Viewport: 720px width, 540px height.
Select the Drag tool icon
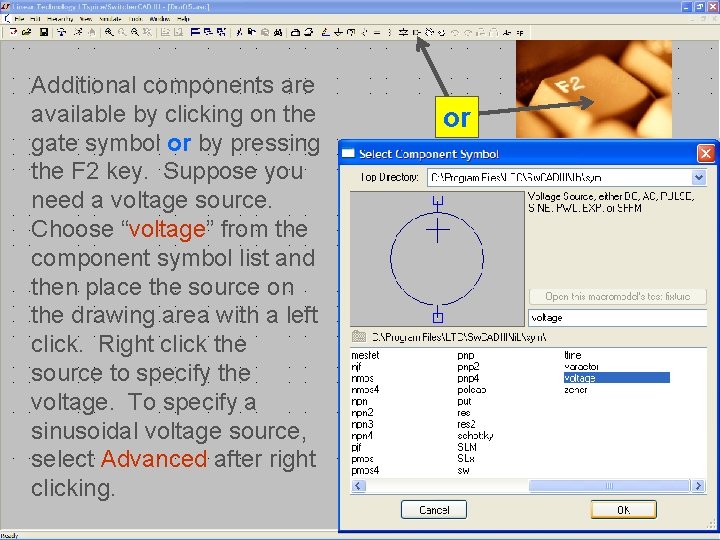tap(442, 32)
